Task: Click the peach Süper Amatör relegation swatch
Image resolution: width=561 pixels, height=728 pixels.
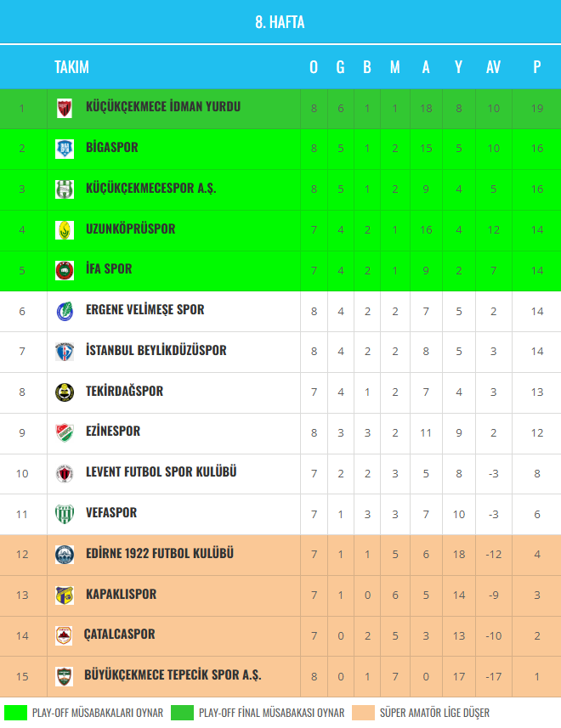Action: (364, 713)
